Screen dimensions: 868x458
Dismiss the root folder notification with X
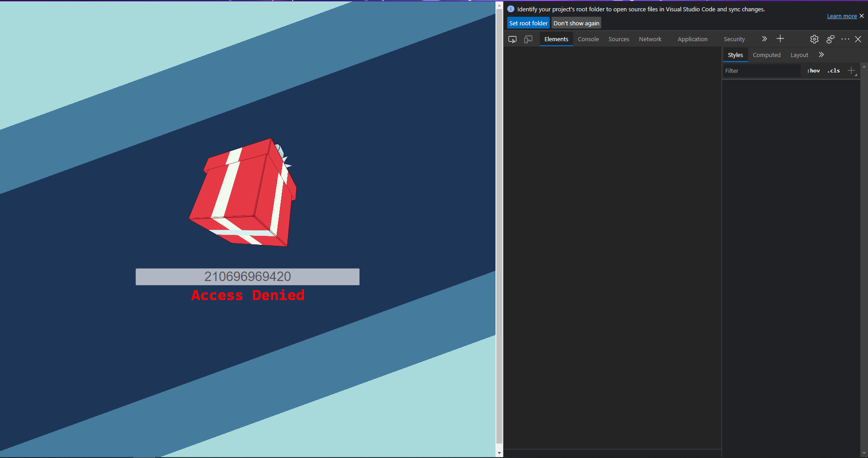click(x=862, y=16)
